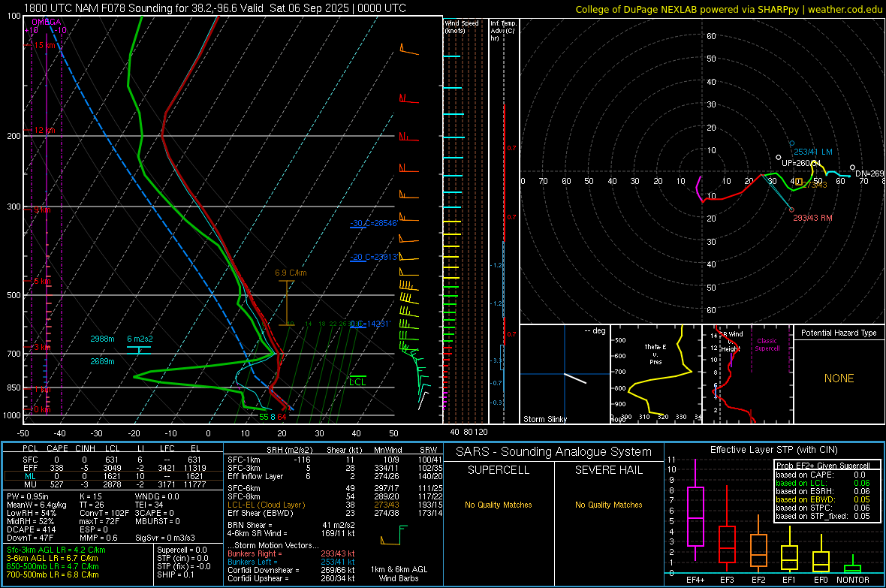The image size is (886, 588).
Task: Click the 293/43 RM hodograph label
Action: pos(812,218)
